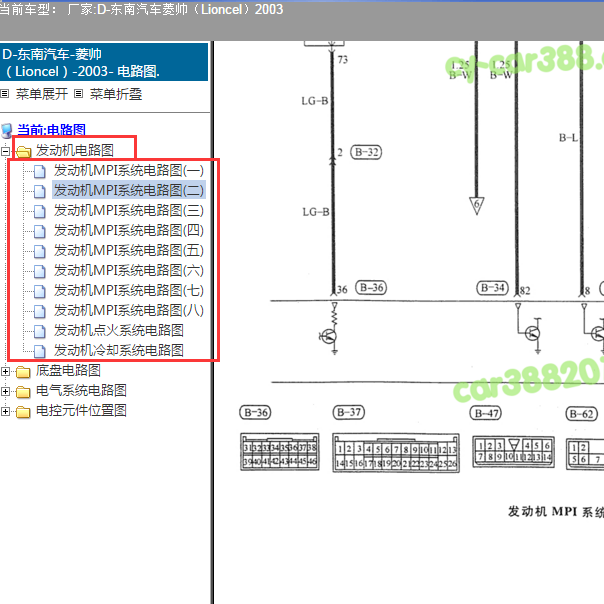This screenshot has width=604, height=604.
Task: Open 发动机冷却系统电路图
Action: [x=119, y=351]
